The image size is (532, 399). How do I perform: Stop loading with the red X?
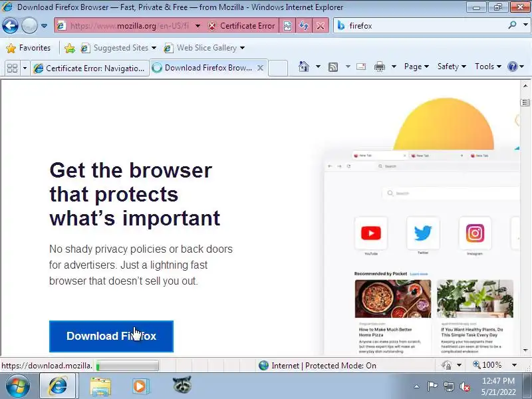(321, 26)
